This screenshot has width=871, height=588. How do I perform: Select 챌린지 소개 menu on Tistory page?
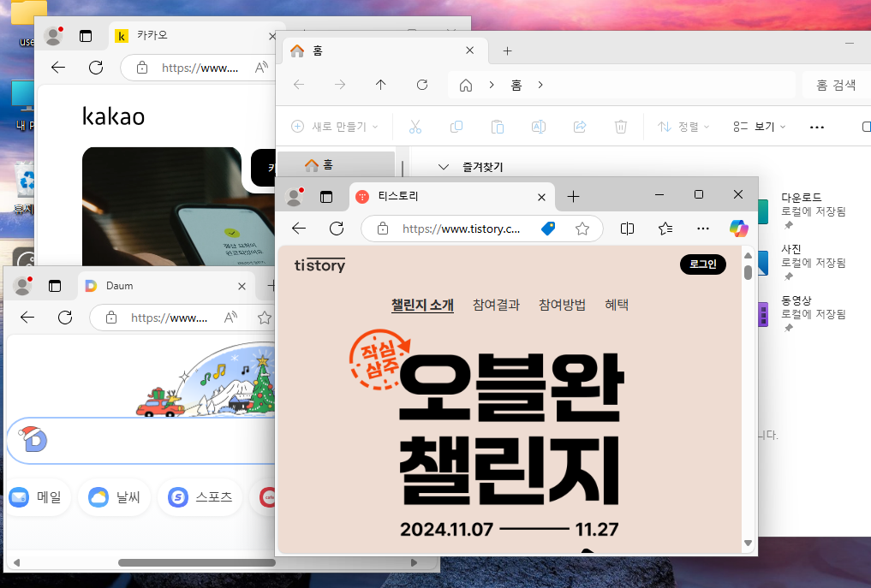pyautogui.click(x=422, y=305)
